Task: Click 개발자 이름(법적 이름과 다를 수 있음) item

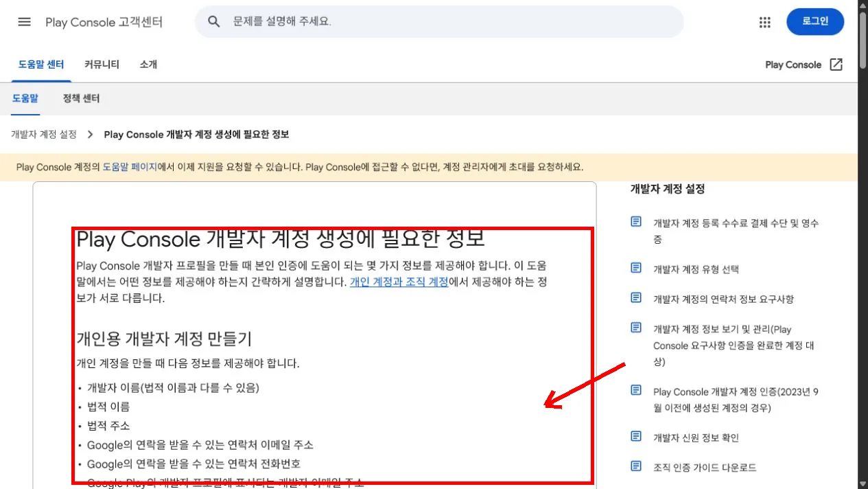Action: (173, 388)
